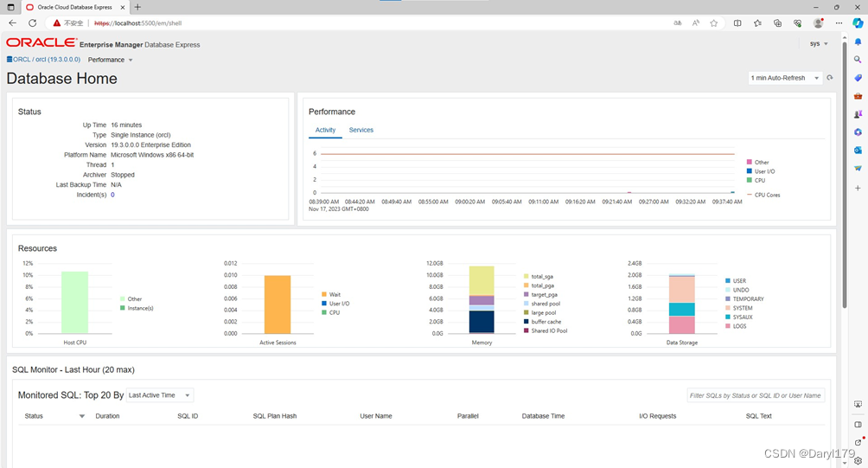This screenshot has width=868, height=468.
Task: Click the Duration column header
Action: coord(107,416)
